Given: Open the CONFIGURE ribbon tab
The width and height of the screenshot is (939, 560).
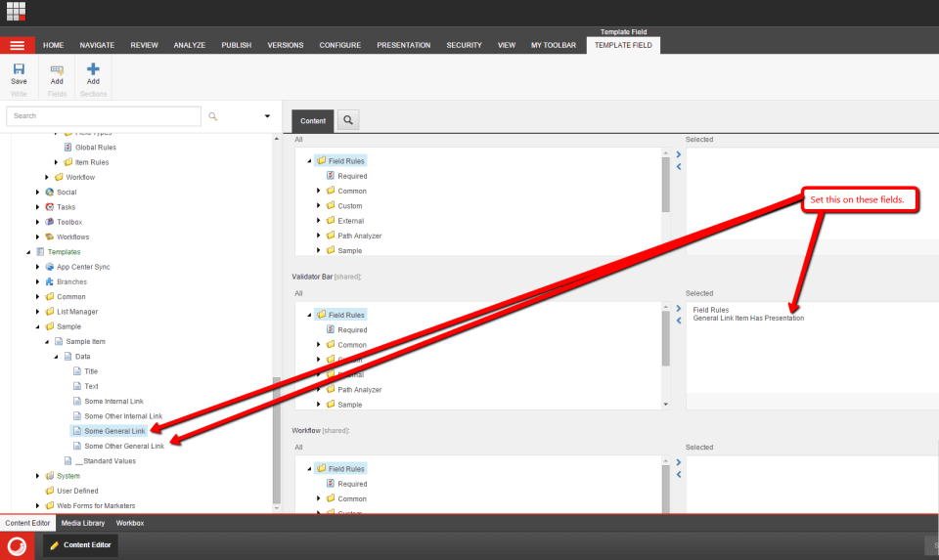Looking at the screenshot, I should pos(340,46).
